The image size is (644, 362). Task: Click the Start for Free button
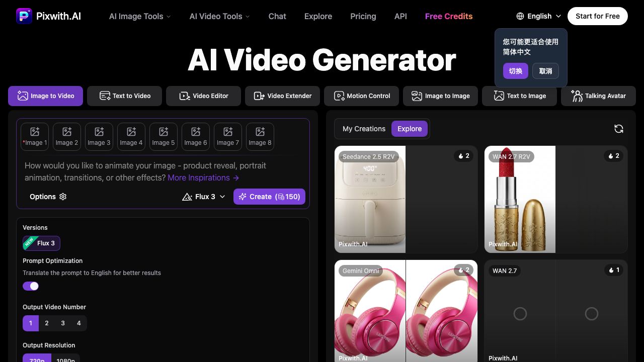(x=598, y=16)
